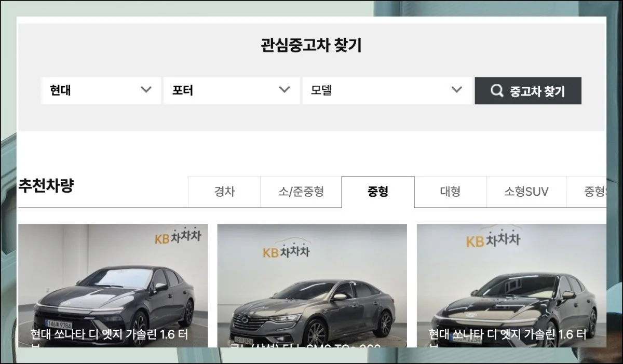
Task: Open the 대형 tab
Action: click(x=450, y=192)
